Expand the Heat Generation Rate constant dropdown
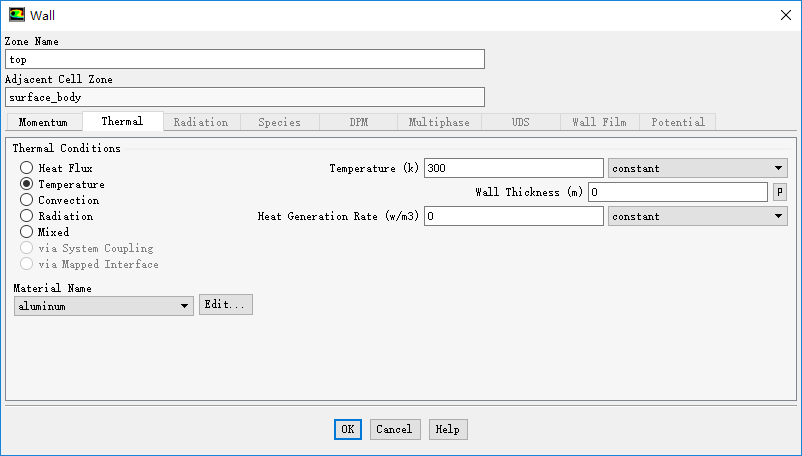Viewport: 802px width, 456px height. [x=697, y=216]
